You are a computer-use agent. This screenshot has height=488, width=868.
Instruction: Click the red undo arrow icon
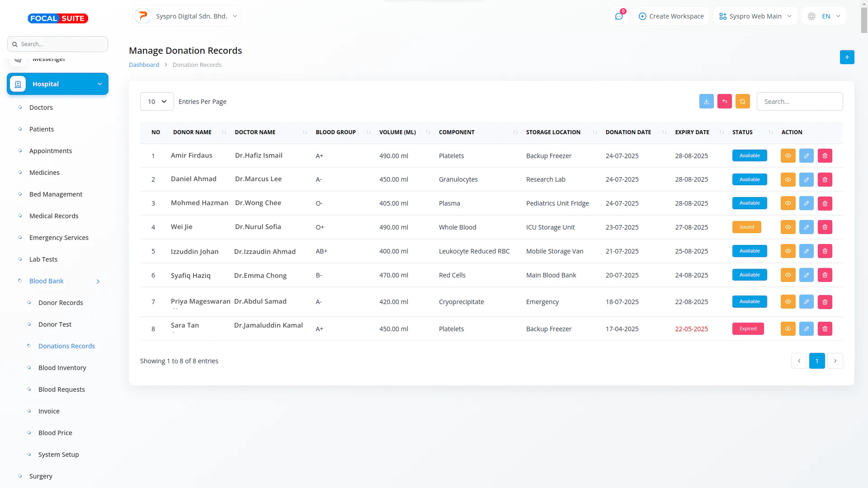pyautogui.click(x=724, y=102)
